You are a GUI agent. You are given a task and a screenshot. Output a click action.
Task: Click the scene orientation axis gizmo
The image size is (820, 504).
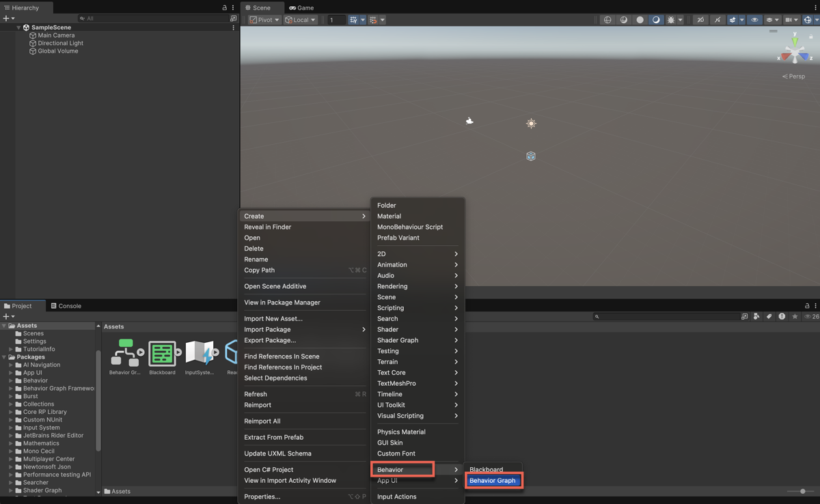[x=795, y=52]
